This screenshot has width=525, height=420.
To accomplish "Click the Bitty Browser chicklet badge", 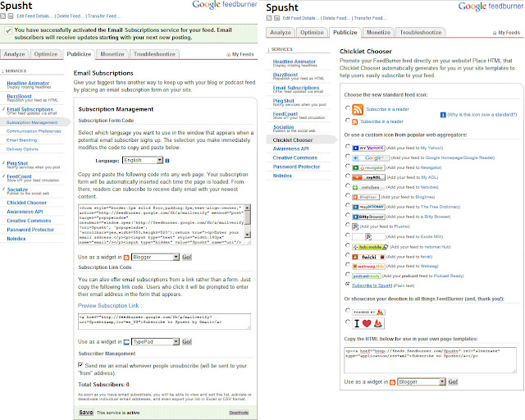I will pyautogui.click(x=368, y=217).
